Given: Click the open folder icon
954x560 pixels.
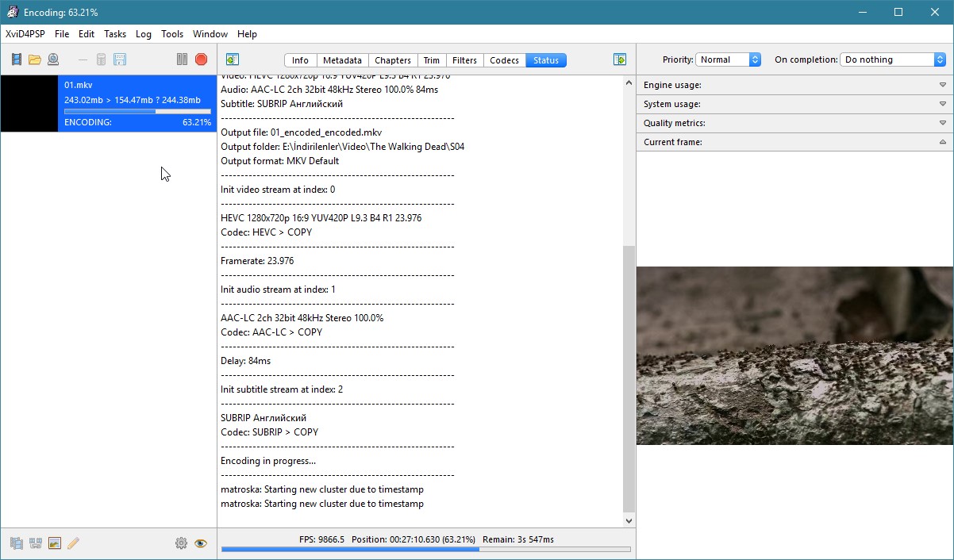Looking at the screenshot, I should [x=35, y=59].
